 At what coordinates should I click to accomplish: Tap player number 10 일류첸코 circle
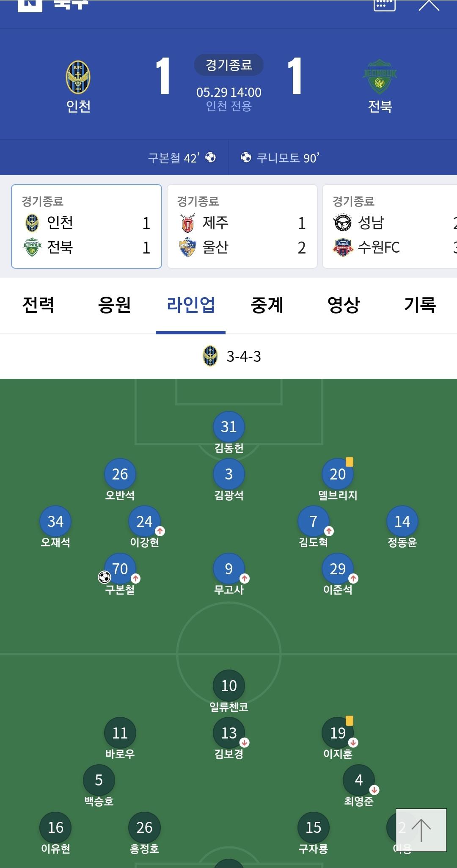tap(229, 686)
